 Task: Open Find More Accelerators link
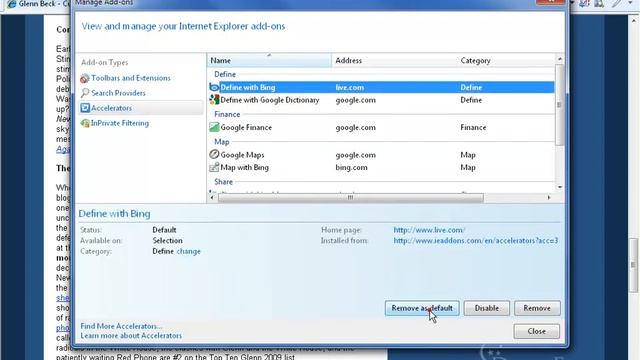[121, 326]
